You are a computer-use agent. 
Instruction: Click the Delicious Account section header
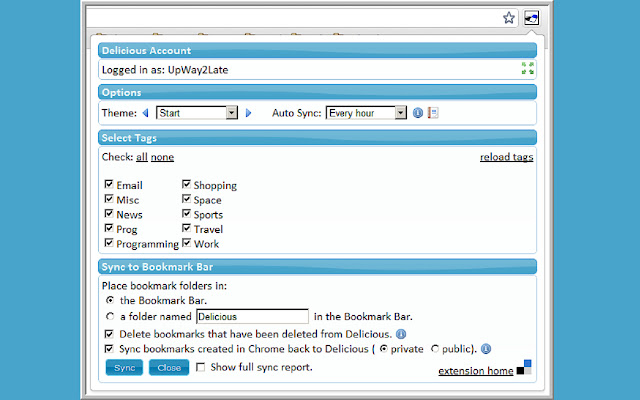point(318,50)
